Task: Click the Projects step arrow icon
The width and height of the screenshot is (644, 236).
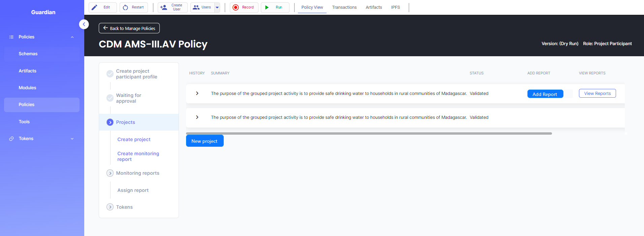Action: [110, 122]
